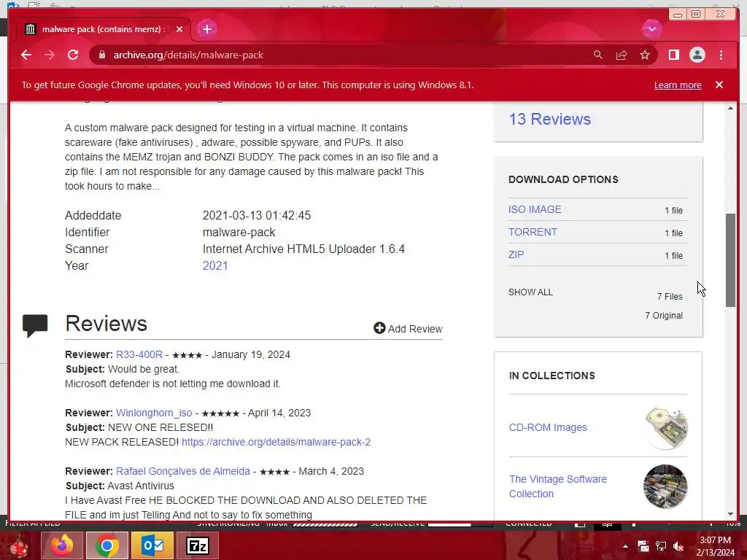Viewport: 747px width, 560px height.
Task: Open the Chrome profile avatar
Action: [697, 55]
